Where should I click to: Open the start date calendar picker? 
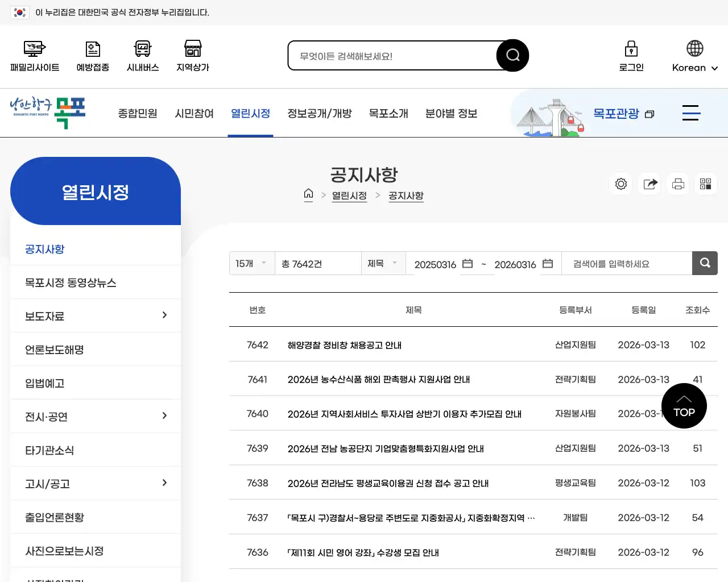pyautogui.click(x=467, y=263)
